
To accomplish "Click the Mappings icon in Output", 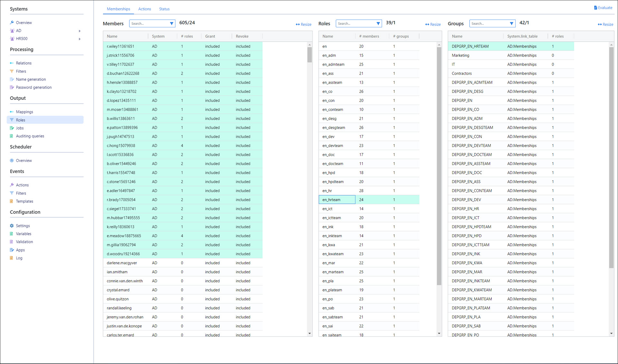I will click(x=12, y=112).
